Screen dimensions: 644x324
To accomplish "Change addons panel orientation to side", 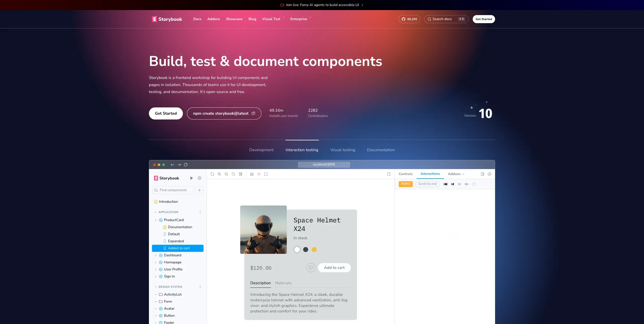I will 482,174.
